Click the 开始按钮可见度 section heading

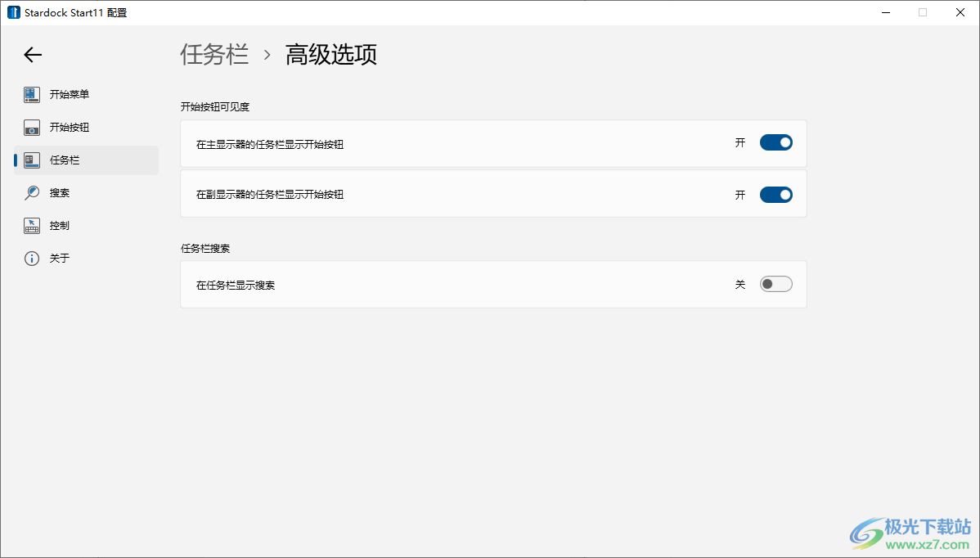[x=215, y=107]
